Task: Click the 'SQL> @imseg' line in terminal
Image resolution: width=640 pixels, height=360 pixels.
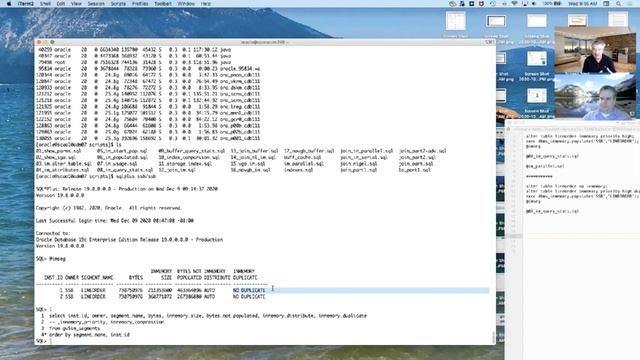Action: [51, 259]
